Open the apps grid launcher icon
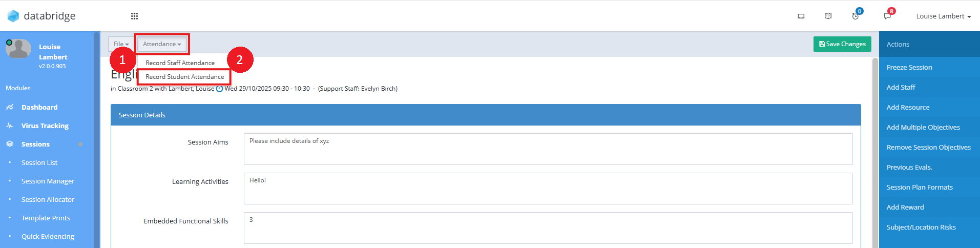This screenshot has width=980, height=248. (x=134, y=16)
